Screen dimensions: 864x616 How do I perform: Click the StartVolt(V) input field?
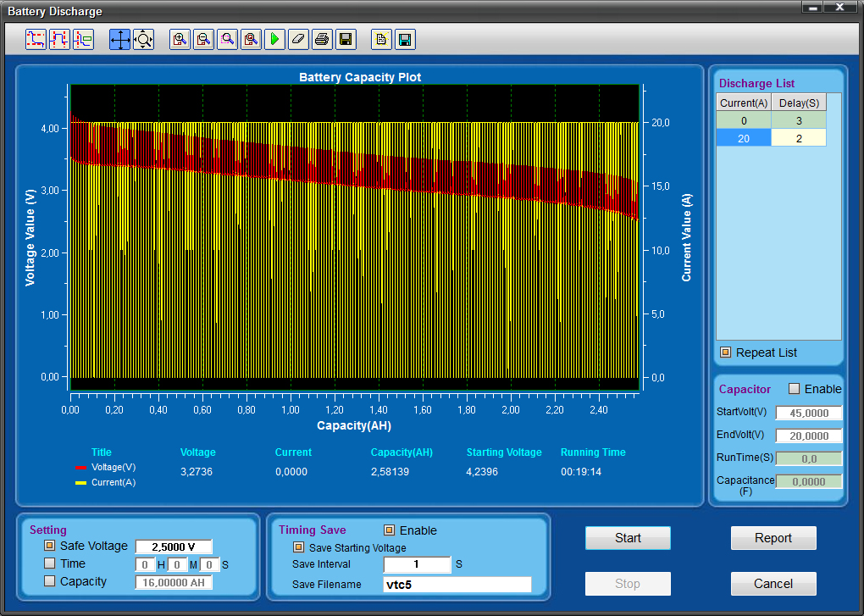click(x=809, y=413)
